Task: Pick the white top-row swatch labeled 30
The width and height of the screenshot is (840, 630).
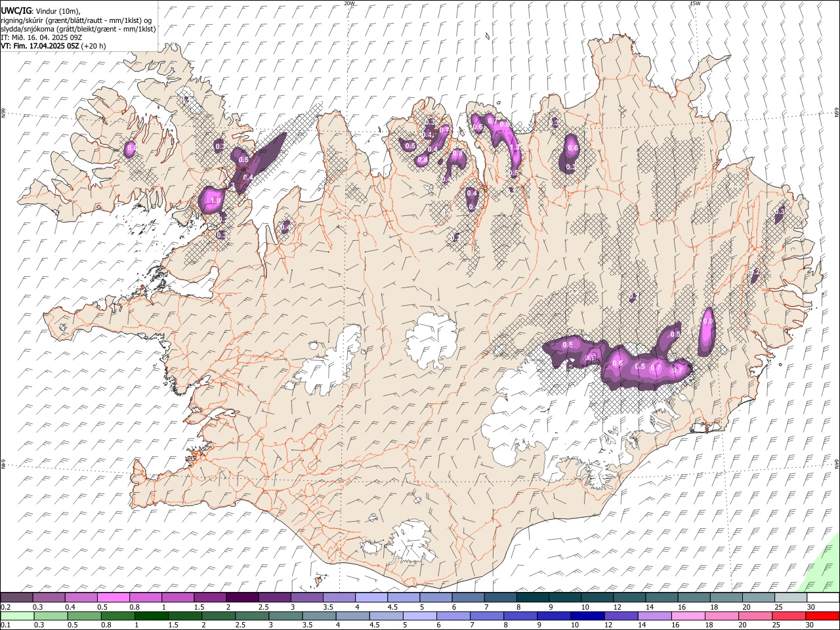Action: (x=823, y=598)
